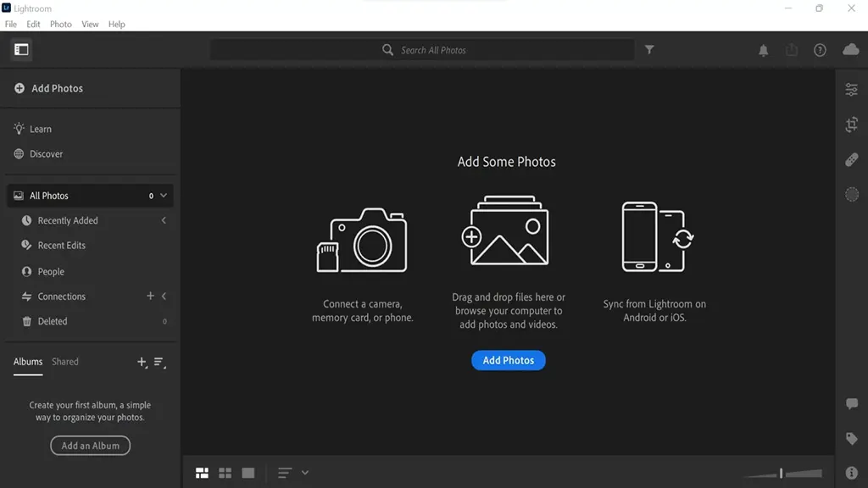This screenshot has height=488, width=868.
Task: Open the Edit sliders panel icon
Action: coord(851,90)
